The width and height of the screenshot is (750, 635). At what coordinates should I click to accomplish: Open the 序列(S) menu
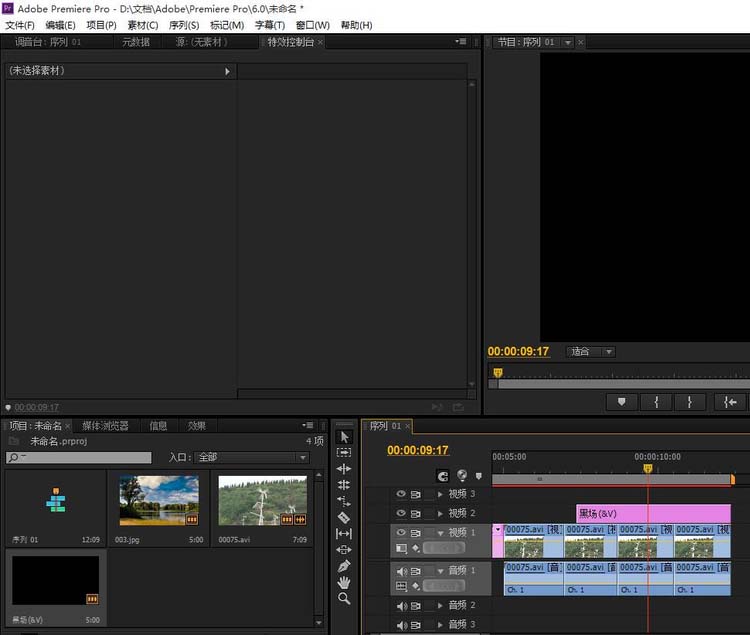(x=183, y=25)
